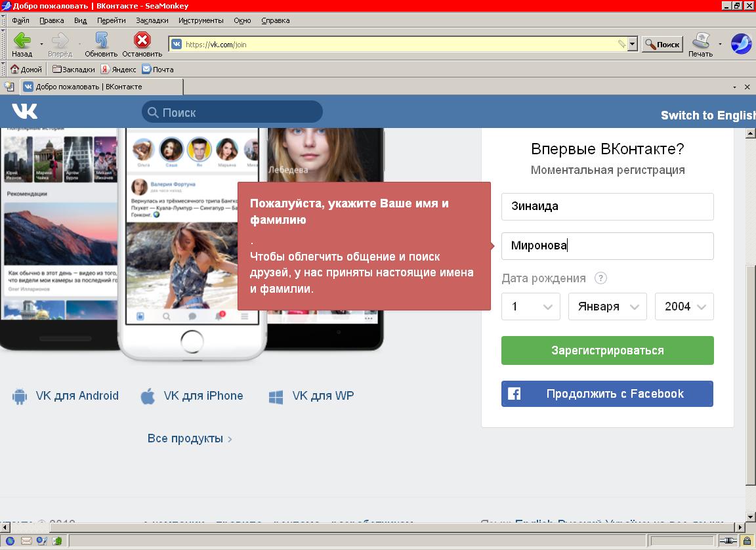Image resolution: width=756 pixels, height=550 pixels.
Task: Open the Файл menu
Action: (21, 20)
